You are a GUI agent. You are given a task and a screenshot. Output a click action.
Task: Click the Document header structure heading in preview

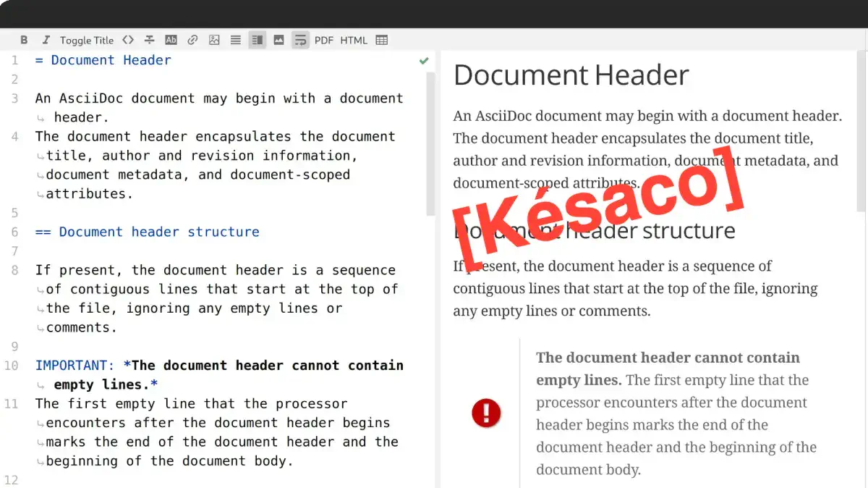(x=593, y=230)
